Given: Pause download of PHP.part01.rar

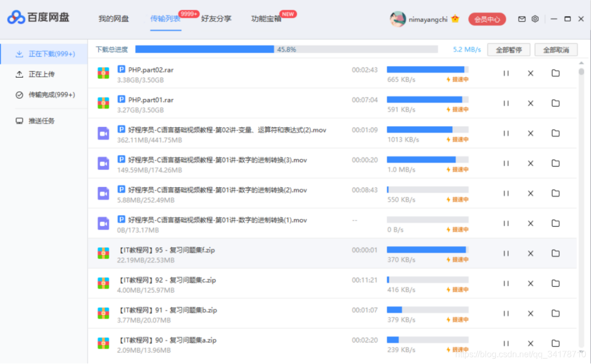Looking at the screenshot, I should tap(506, 103).
